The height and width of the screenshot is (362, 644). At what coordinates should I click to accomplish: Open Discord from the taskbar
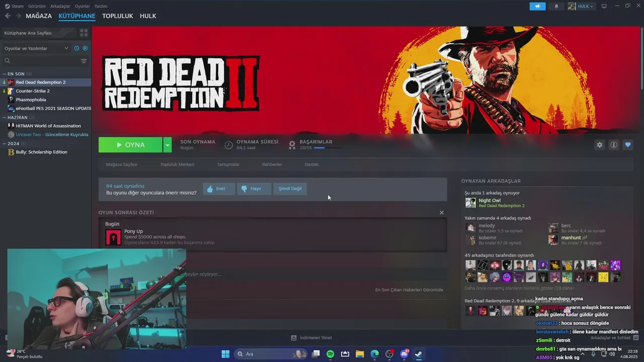(x=404, y=354)
